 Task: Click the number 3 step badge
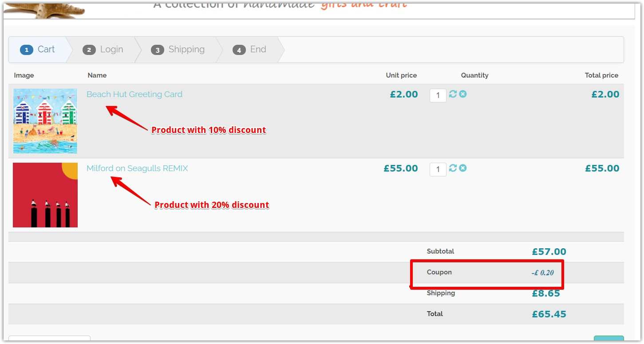[x=157, y=50]
